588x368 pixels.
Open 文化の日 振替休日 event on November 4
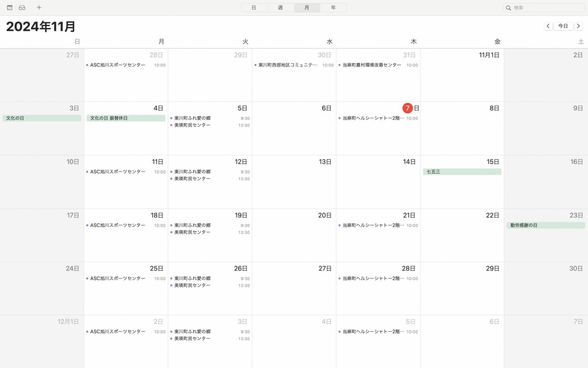coord(126,118)
